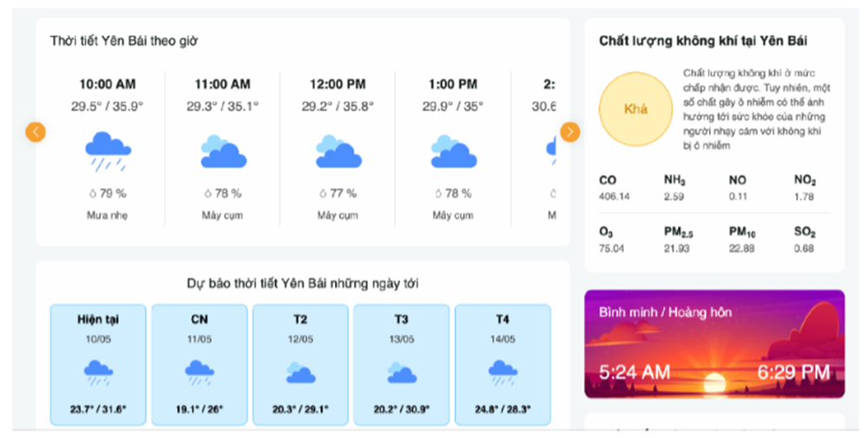
Task: Click the humidity droplet showing 79 %
Action: click(x=93, y=193)
